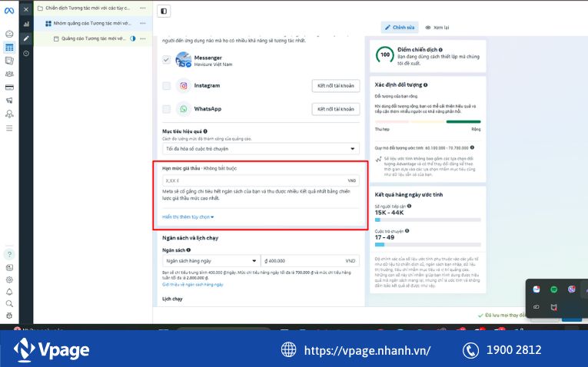Click Kết nối tài khoản for WhatsApp
This screenshot has height=367, width=588.
tap(336, 109)
